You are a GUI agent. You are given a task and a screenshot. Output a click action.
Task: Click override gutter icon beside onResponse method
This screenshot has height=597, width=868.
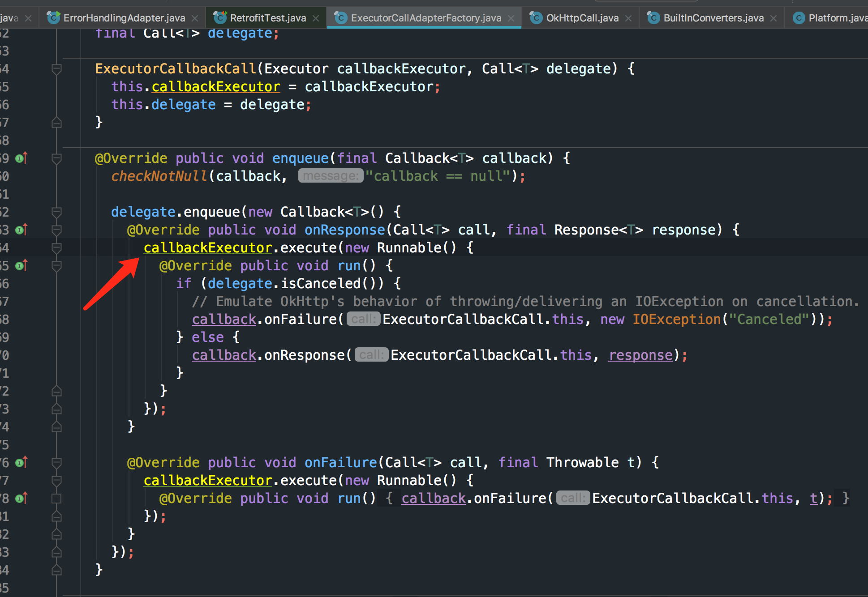[21, 230]
